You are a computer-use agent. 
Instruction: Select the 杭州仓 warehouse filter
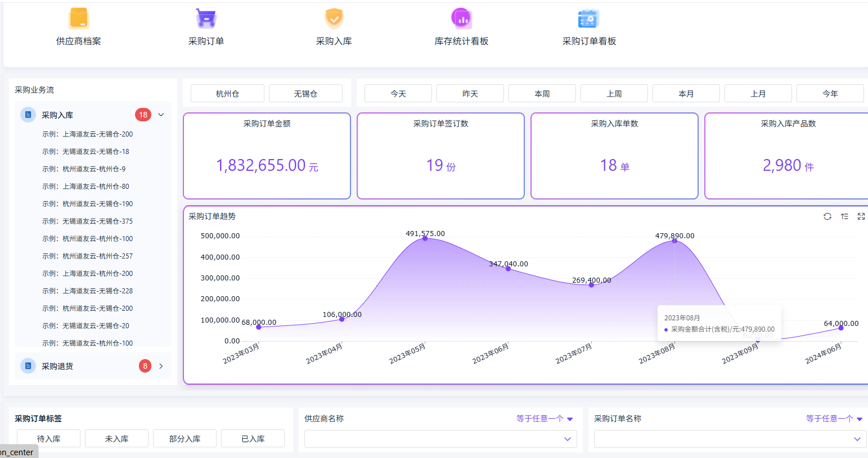point(227,93)
